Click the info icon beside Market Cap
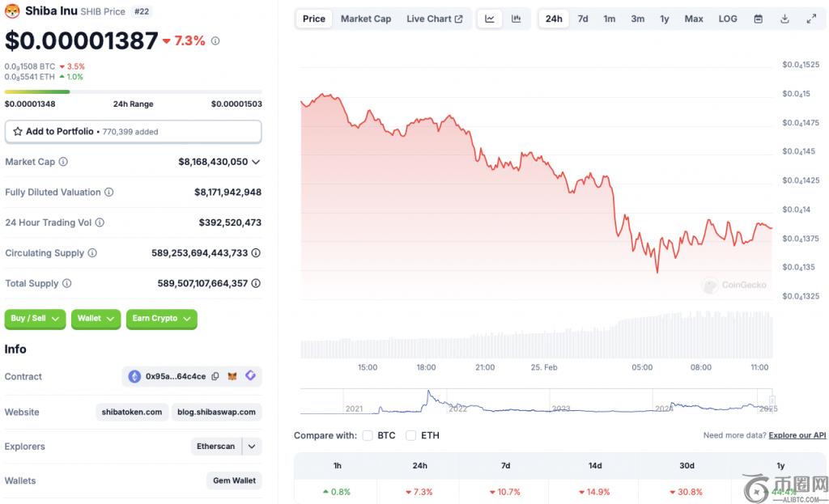Viewport: 829px width, 504px height. [x=63, y=162]
